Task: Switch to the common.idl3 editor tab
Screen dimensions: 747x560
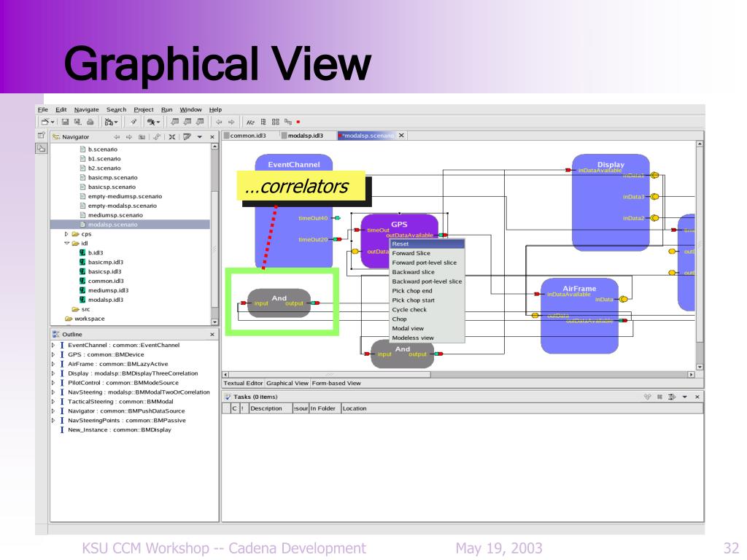Action: click(x=248, y=136)
